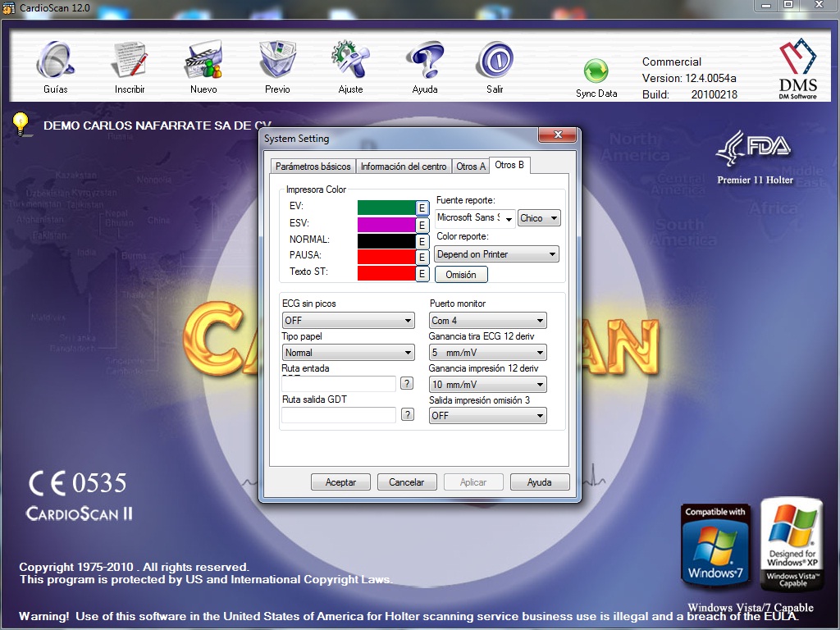Open Nuevo recording icon
Screen dimensions: 840x630
click(203, 61)
